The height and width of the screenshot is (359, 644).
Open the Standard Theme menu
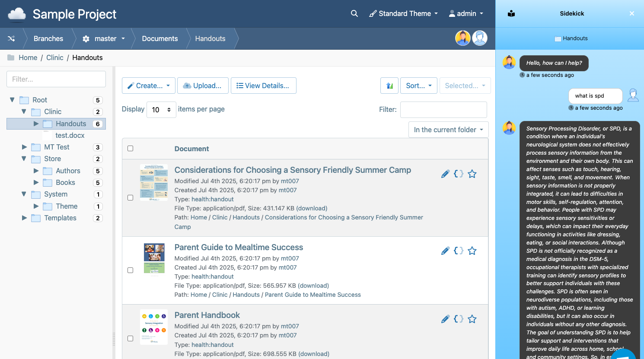tap(403, 13)
